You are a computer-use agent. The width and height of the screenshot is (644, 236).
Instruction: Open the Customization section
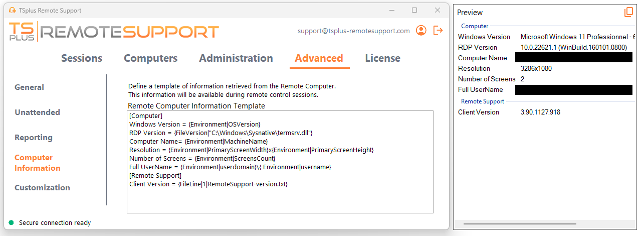(42, 188)
